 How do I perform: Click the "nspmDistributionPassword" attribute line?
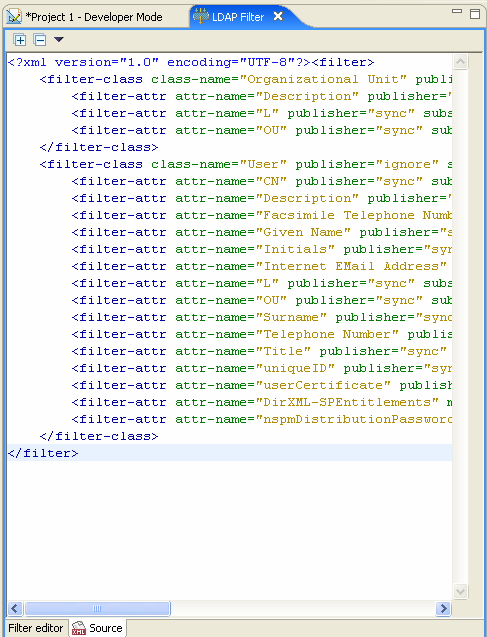coord(262,419)
